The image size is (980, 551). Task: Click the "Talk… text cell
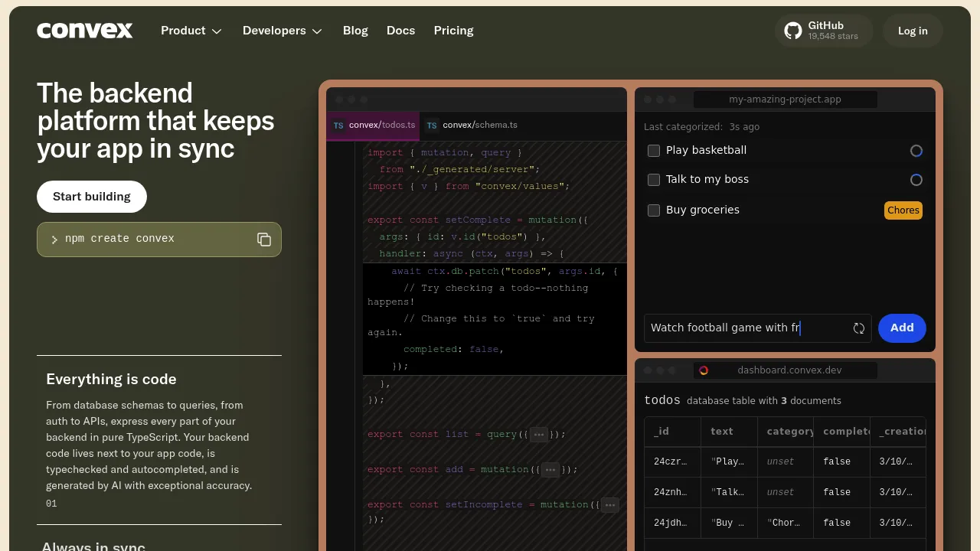(729, 493)
